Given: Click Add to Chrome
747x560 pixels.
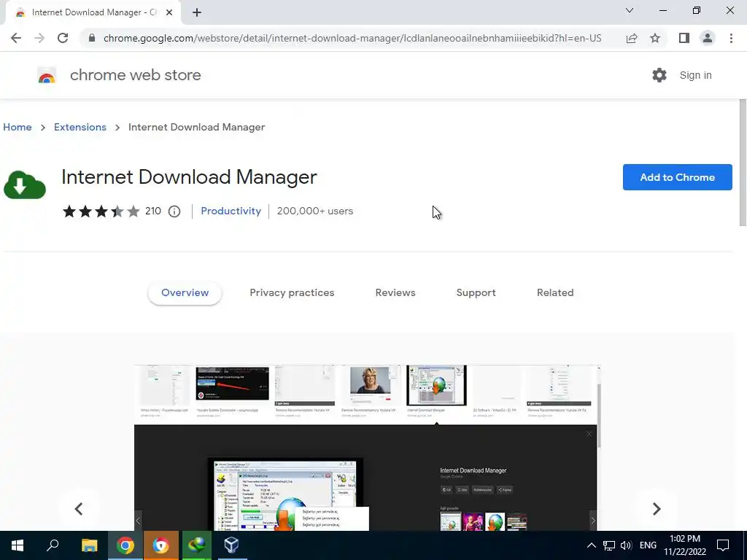Looking at the screenshot, I should coord(678,177).
